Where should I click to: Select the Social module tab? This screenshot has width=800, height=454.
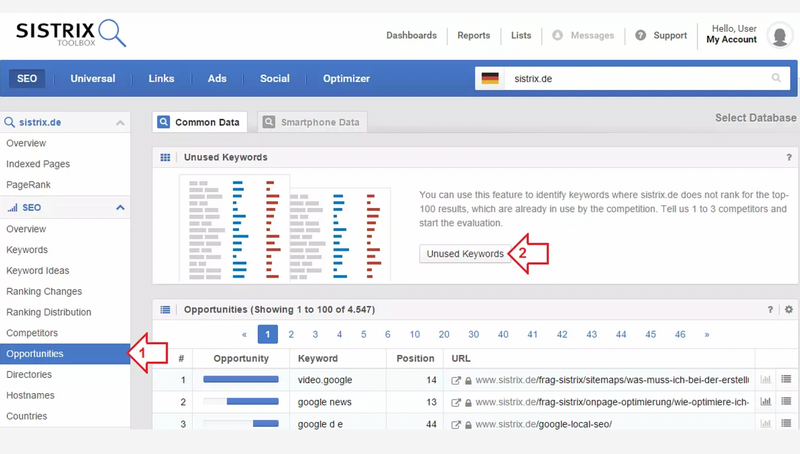click(274, 79)
